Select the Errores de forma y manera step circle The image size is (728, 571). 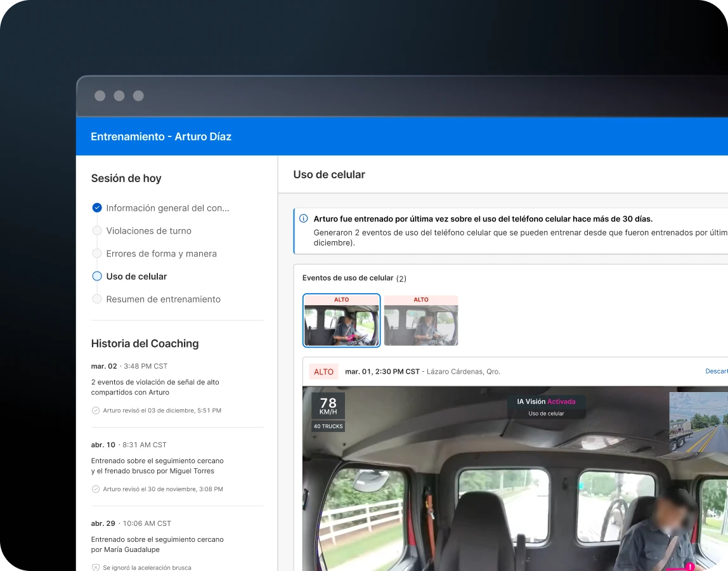pos(97,254)
